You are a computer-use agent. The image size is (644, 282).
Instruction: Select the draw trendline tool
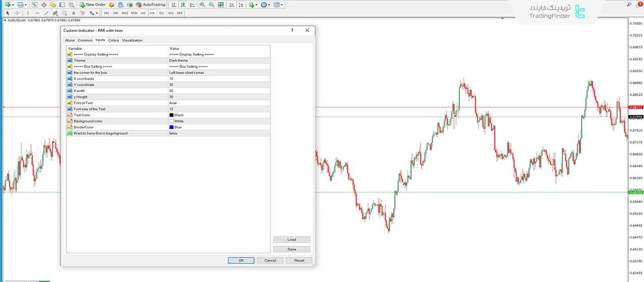coord(46,13)
